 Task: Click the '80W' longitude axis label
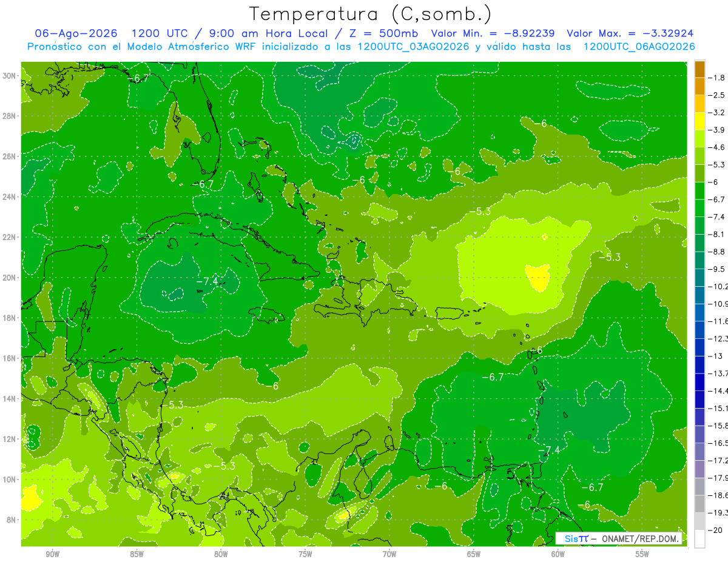[221, 554]
